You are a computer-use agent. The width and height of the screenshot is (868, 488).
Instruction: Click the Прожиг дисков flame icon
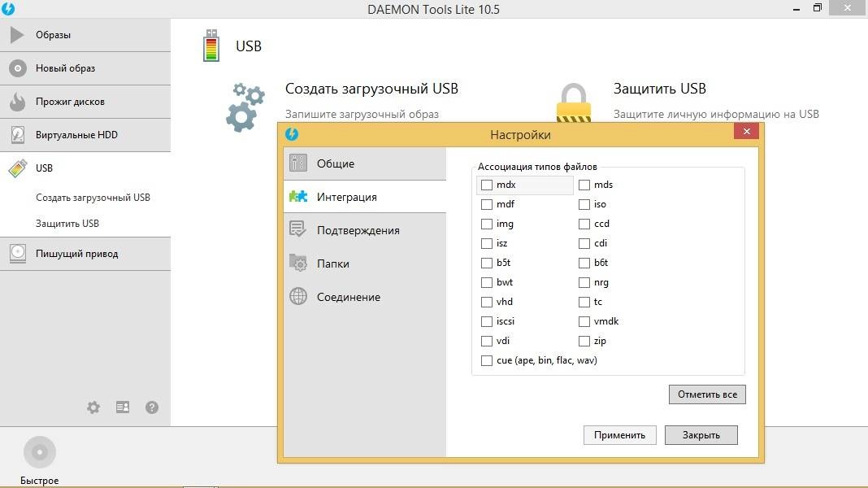click(17, 102)
